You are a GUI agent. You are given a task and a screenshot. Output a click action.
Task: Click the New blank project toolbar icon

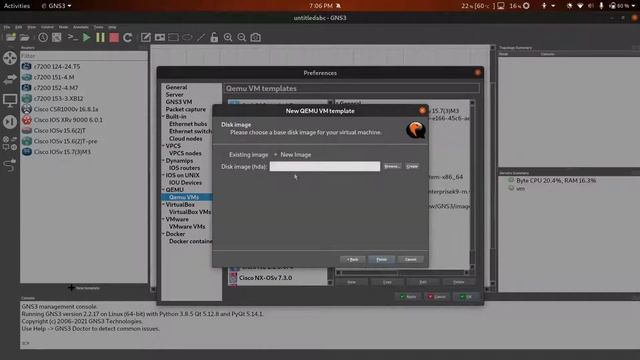(x=11, y=38)
